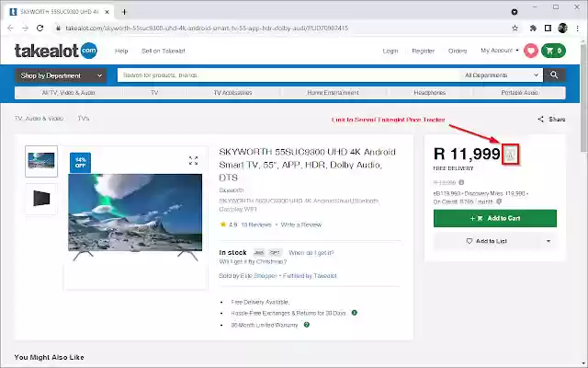Click Write a Review link
Screen dimensions: 588x368
pyautogui.click(x=301, y=224)
